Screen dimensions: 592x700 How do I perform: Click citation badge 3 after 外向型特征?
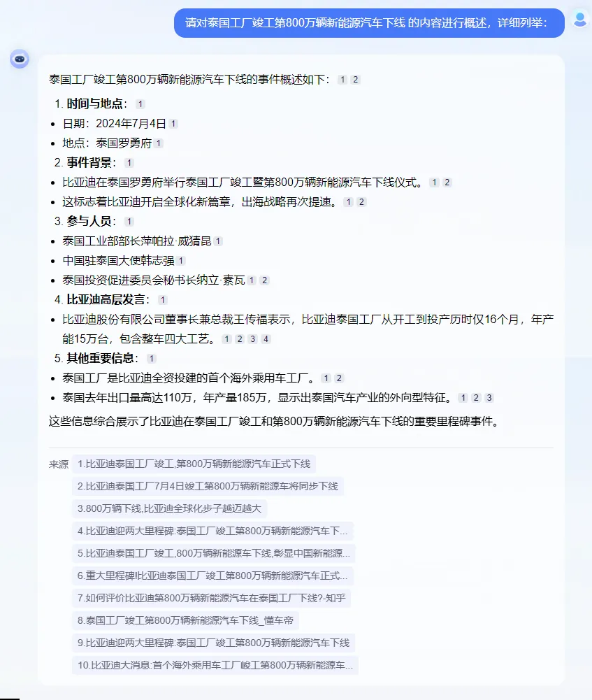click(x=489, y=398)
